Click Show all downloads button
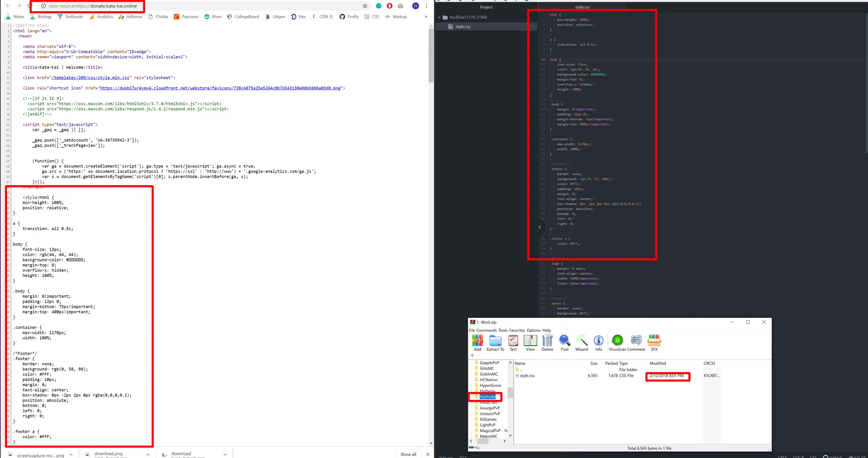This screenshot has height=458, width=868. (408, 454)
